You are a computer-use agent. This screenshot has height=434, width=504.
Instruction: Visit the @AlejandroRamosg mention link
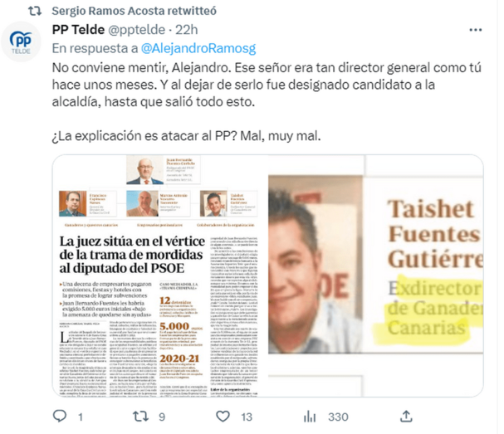pos(198,48)
